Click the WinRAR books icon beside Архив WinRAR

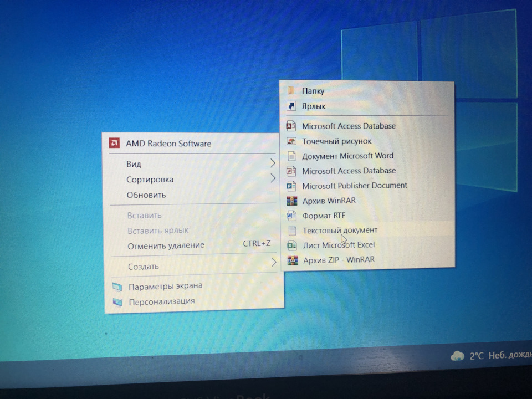tap(292, 201)
